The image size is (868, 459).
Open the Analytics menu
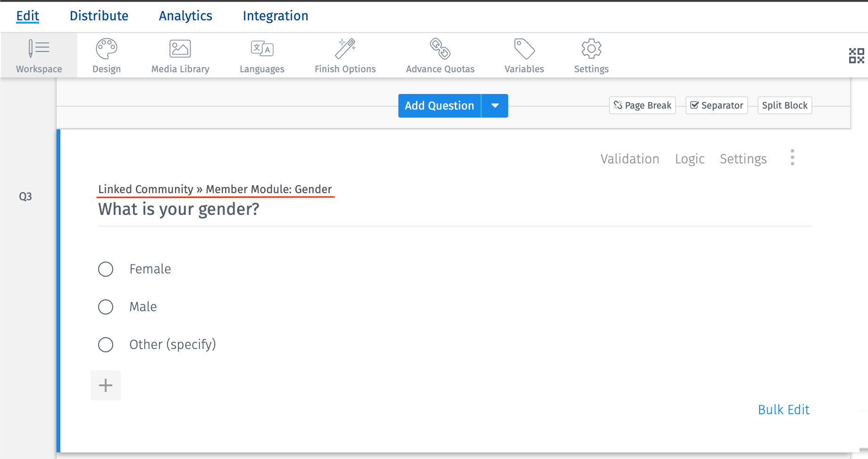point(185,16)
